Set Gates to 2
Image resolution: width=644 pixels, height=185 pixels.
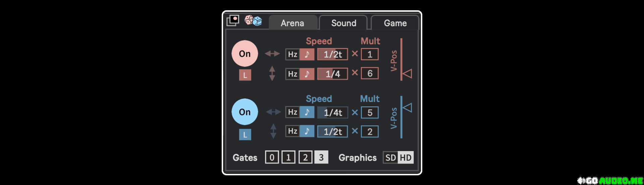[x=305, y=157]
